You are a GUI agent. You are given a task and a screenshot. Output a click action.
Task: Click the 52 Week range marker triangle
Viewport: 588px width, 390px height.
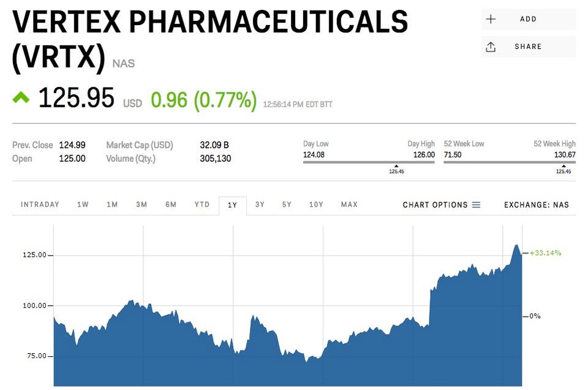point(563,166)
